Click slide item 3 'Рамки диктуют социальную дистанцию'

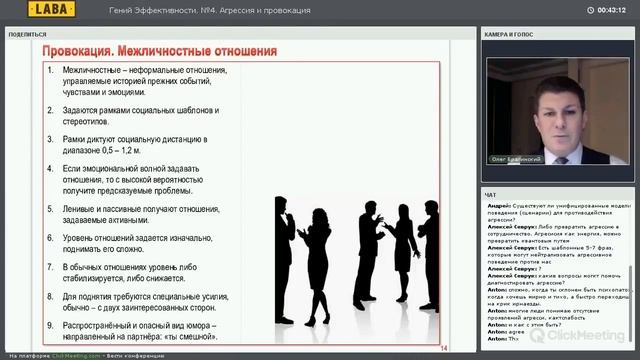tap(135, 145)
